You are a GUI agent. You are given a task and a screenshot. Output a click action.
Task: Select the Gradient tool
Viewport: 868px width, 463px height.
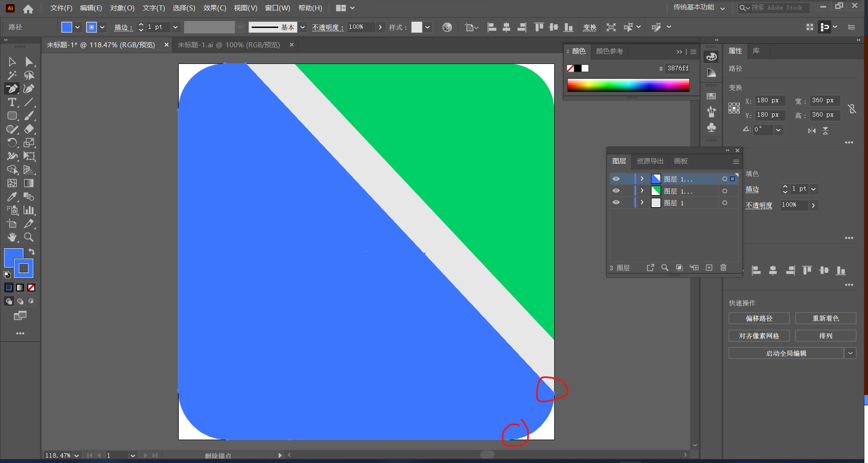[x=29, y=183]
